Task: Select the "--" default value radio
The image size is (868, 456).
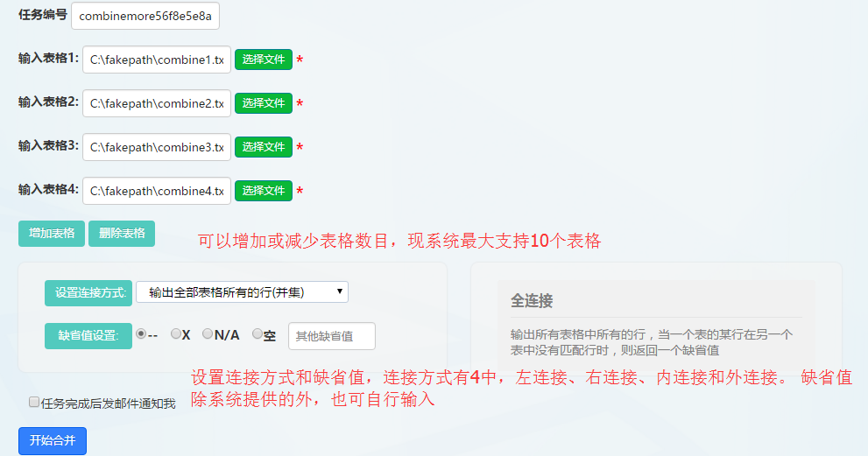Action: (x=141, y=333)
